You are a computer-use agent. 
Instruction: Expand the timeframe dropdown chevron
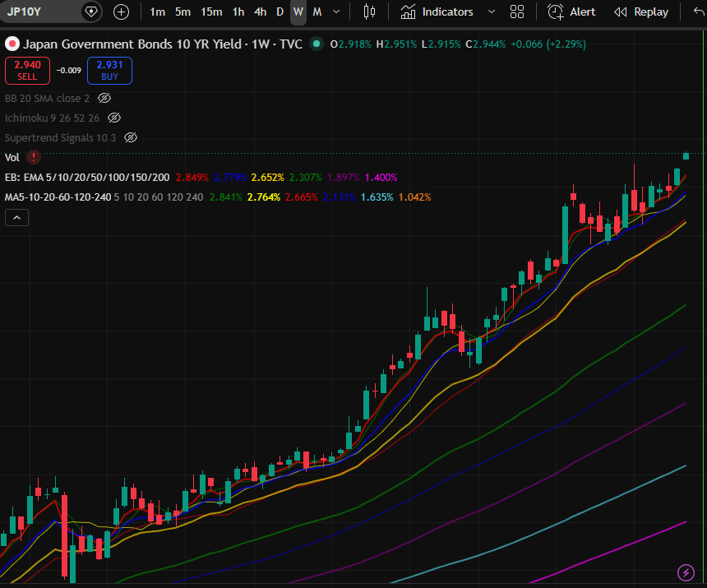point(336,12)
